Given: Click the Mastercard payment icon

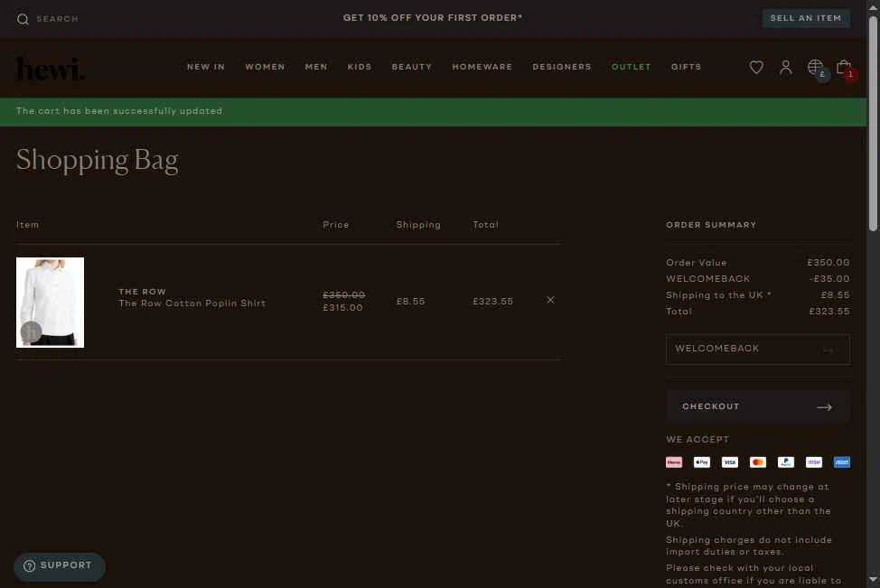Looking at the screenshot, I should pyautogui.click(x=758, y=462).
